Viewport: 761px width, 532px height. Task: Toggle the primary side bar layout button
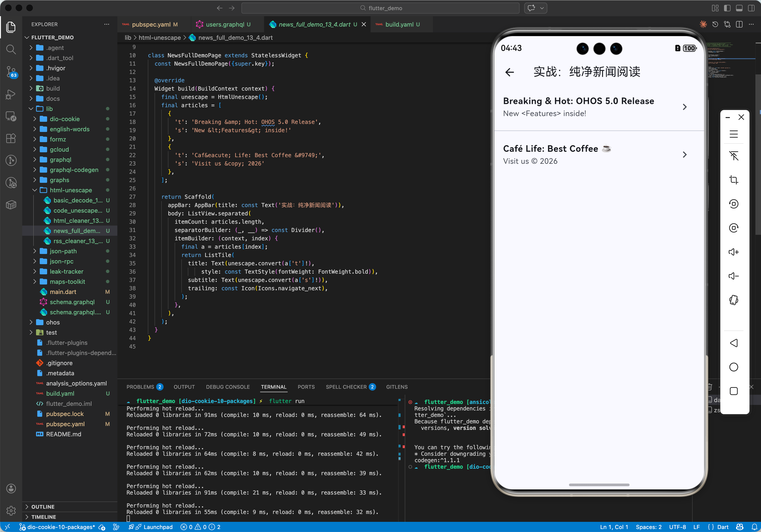point(727,8)
